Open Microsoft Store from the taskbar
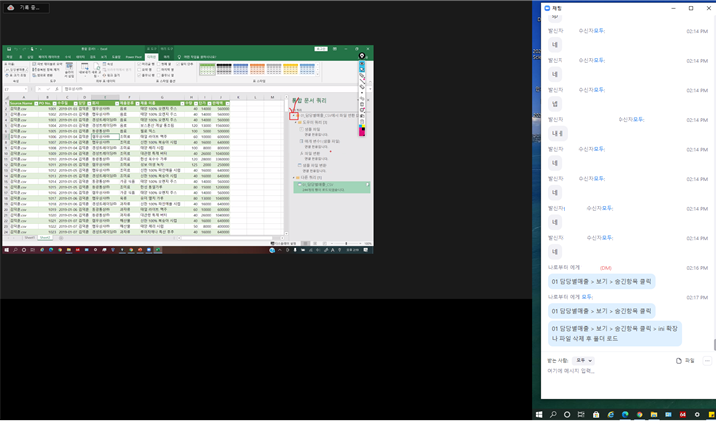Screen dimensions: 716x427 click(x=596, y=414)
